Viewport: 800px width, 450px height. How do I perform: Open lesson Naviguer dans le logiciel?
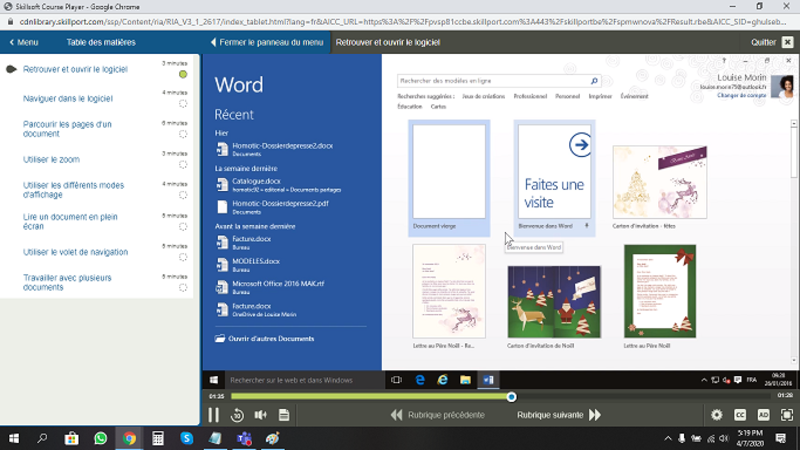[67, 98]
